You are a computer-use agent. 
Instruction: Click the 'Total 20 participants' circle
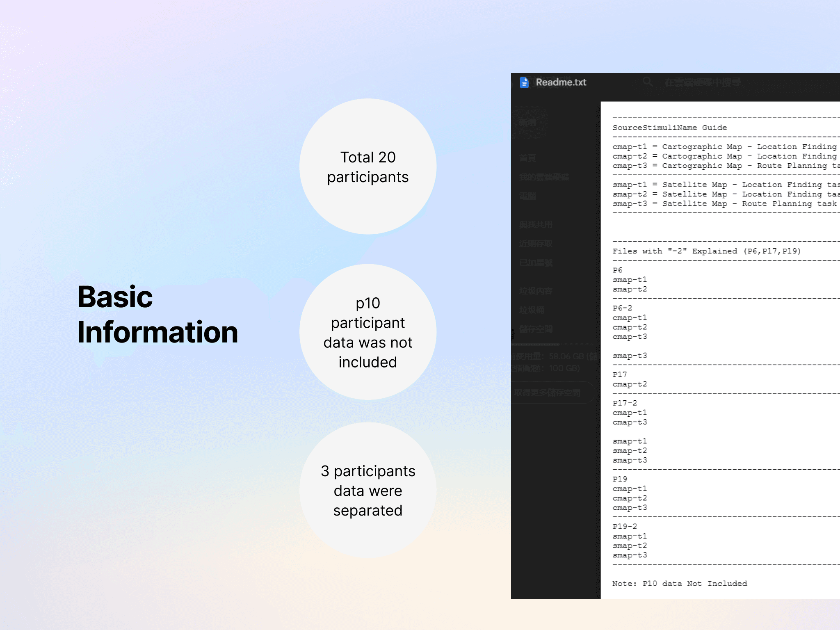coord(368,167)
